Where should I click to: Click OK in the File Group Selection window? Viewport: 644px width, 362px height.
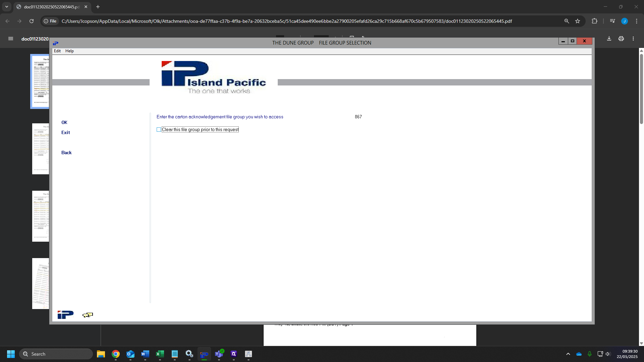[64, 123]
